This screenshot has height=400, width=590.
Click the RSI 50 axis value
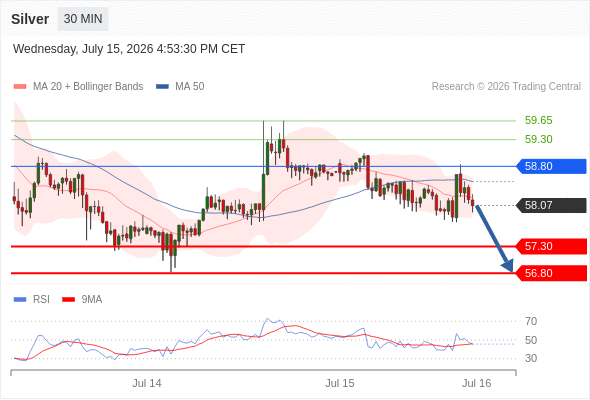531,340
